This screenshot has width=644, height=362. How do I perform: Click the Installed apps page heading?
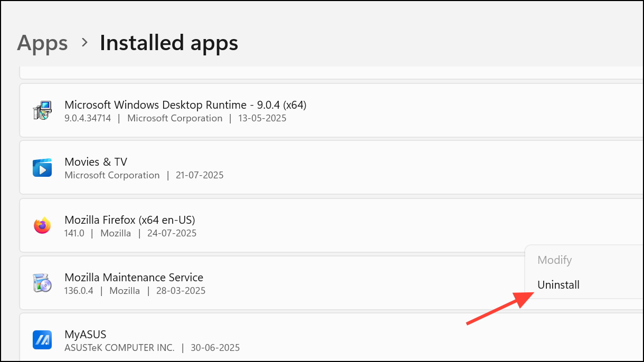(x=169, y=43)
